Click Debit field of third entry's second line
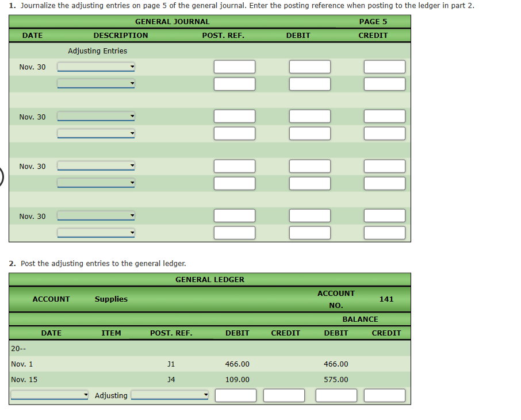The image size is (521, 420). click(x=310, y=183)
